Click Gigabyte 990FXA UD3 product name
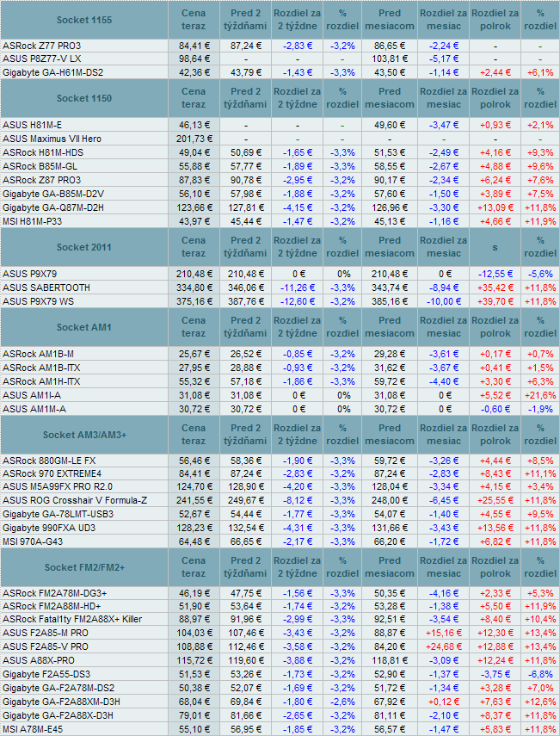This screenshot has height=736, width=560. (x=49, y=528)
